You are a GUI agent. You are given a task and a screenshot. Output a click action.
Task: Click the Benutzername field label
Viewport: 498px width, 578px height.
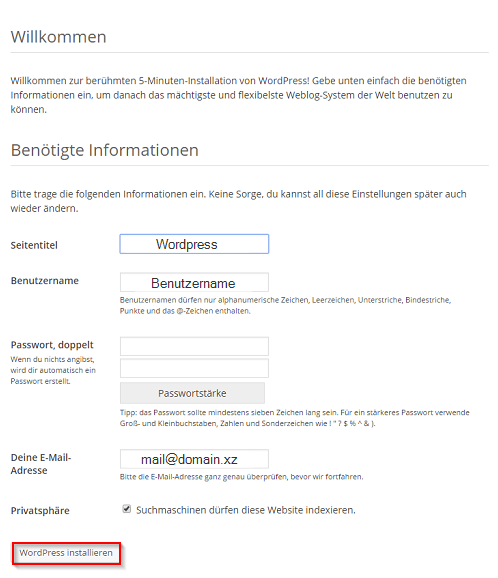pos(45,281)
